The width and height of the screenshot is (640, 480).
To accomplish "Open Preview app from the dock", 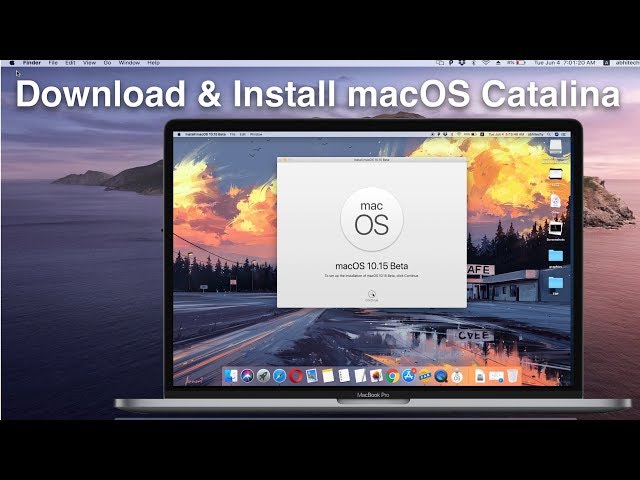I will coord(311,376).
